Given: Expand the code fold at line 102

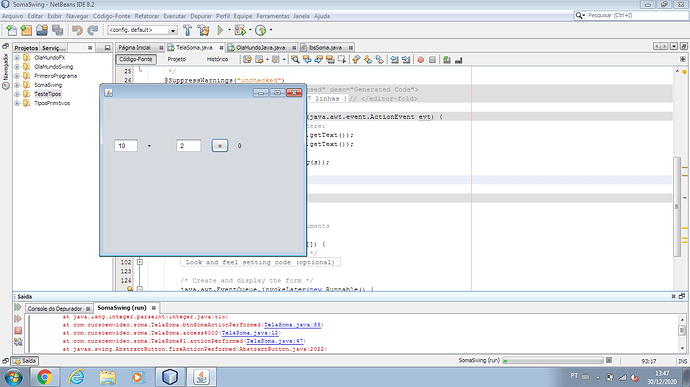Looking at the screenshot, I should (x=139, y=262).
